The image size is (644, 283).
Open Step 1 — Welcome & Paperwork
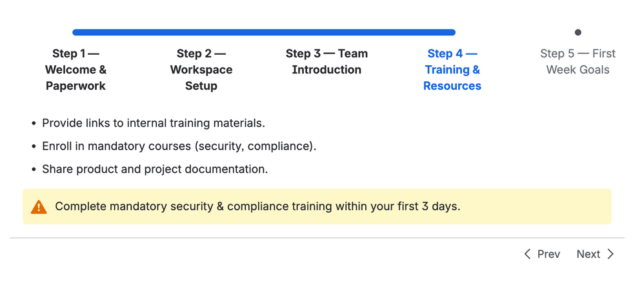click(75, 70)
